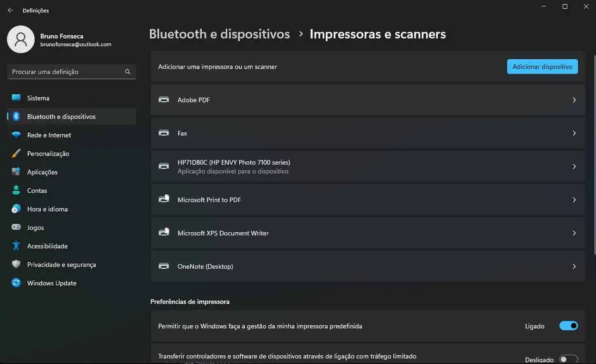Click the HP ENVY Photo printer icon
Viewport: 596px width, 364px height.
point(164,167)
